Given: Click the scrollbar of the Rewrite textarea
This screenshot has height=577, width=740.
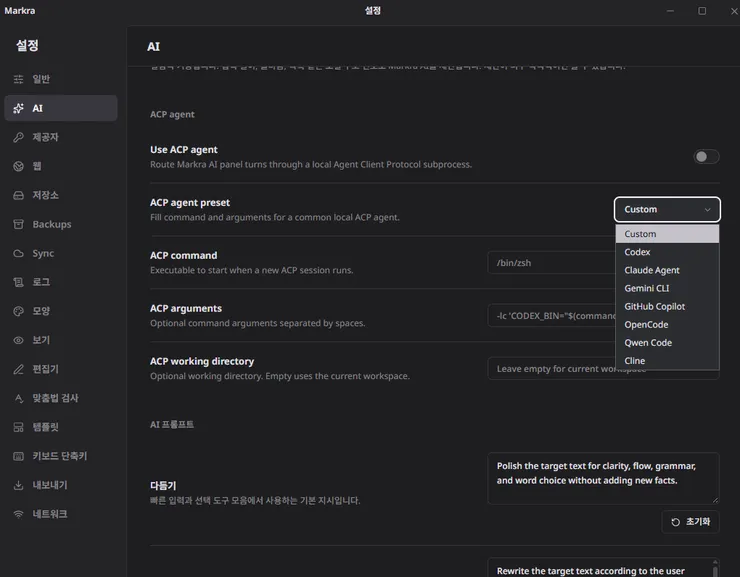Looking at the screenshot, I should (x=715, y=568).
